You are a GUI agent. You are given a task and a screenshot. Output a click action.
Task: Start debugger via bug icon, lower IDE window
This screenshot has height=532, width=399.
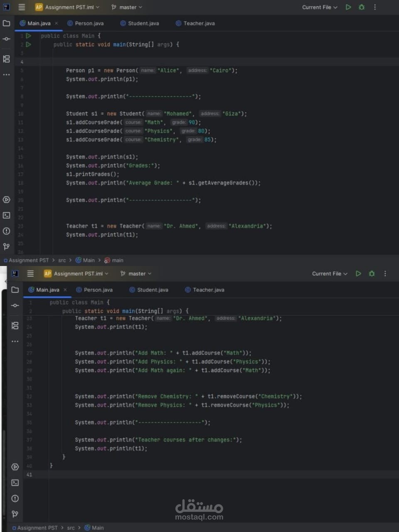tap(372, 273)
